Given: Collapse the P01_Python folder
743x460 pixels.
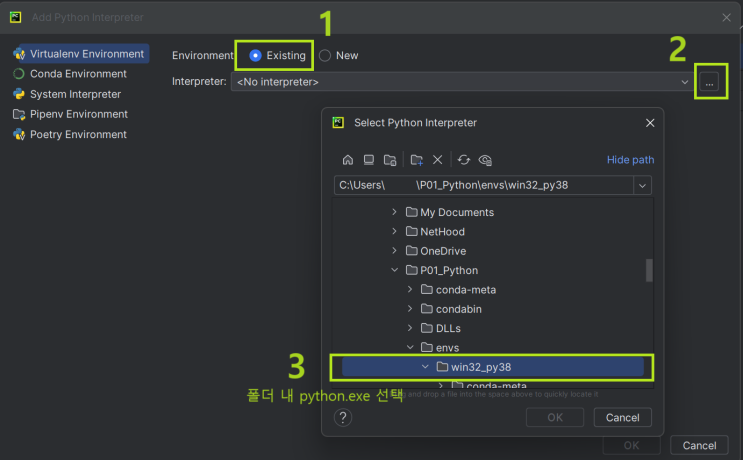Looking at the screenshot, I should click(394, 270).
